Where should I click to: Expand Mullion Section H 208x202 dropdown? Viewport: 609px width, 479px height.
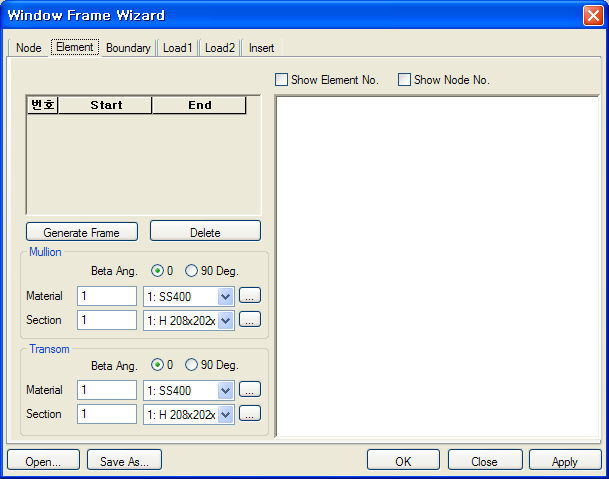[225, 321]
